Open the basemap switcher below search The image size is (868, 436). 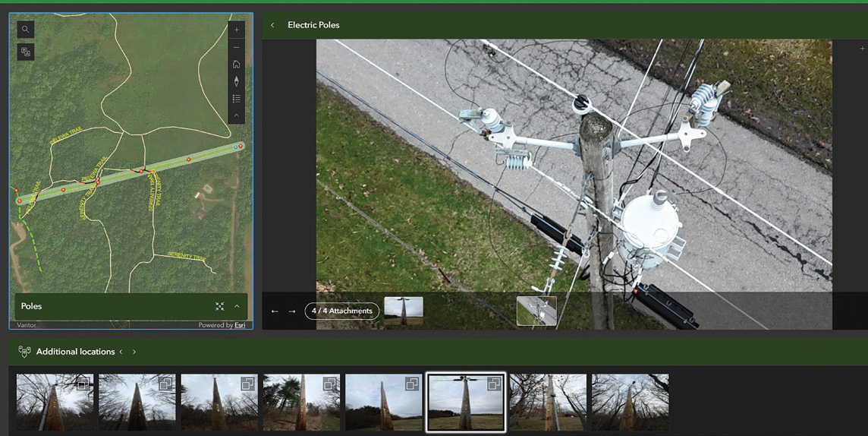[x=26, y=52]
